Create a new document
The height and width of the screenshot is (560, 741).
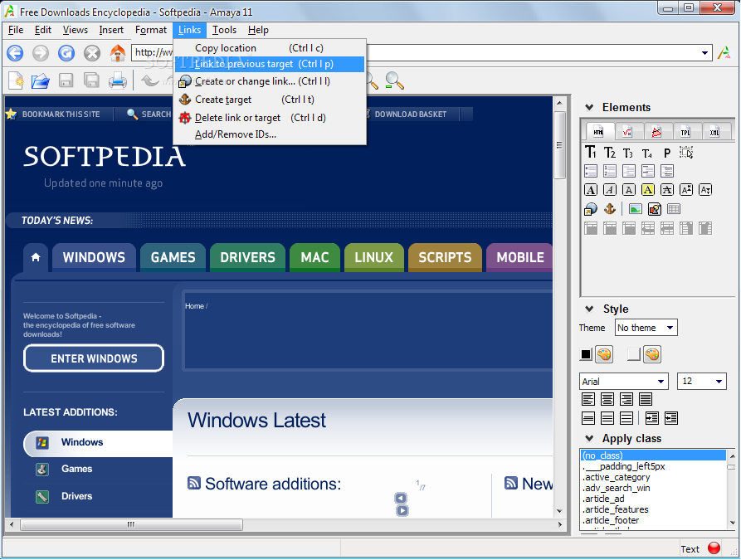pyautogui.click(x=16, y=80)
